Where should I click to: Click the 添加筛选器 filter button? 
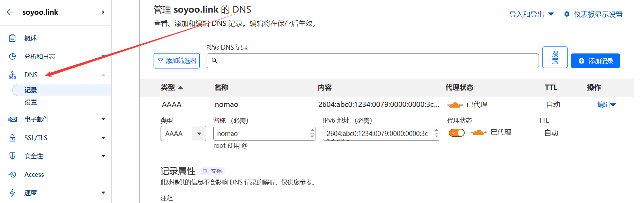tap(177, 61)
